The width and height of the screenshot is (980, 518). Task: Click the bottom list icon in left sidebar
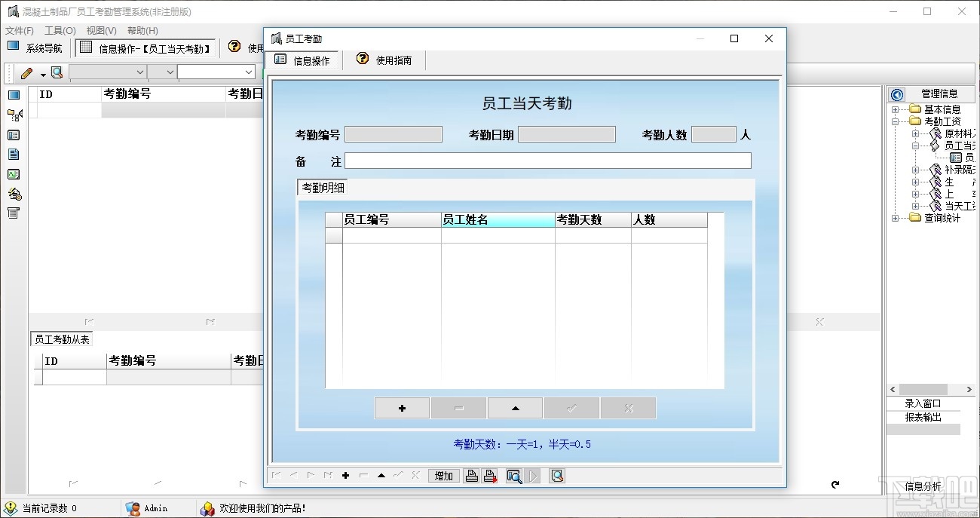(x=14, y=213)
